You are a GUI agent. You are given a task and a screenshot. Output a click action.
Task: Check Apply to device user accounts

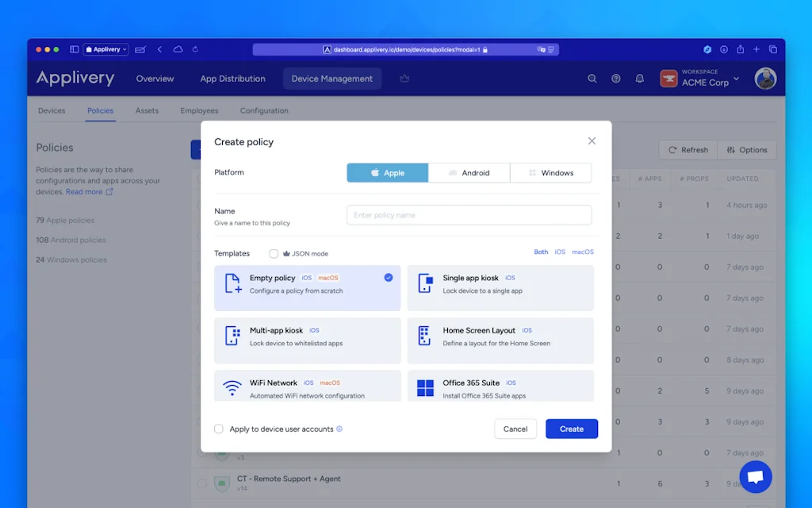click(219, 429)
